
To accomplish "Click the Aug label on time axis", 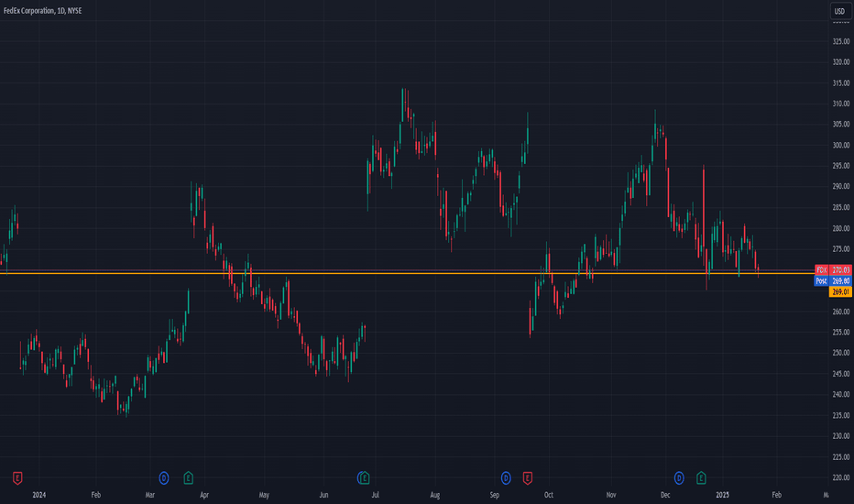I will (434, 495).
